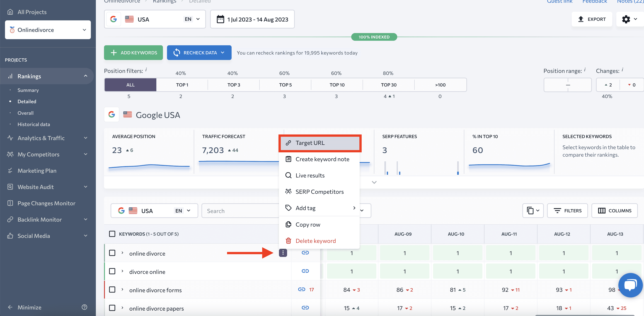Click Backlink Monitor chain icon
Image resolution: width=644 pixels, height=316 pixels.
pyautogui.click(x=10, y=219)
